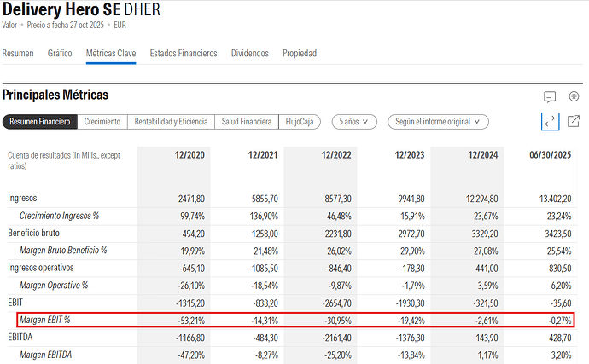Click the Ingresos row label
The height and width of the screenshot is (364, 589).
click(x=23, y=198)
